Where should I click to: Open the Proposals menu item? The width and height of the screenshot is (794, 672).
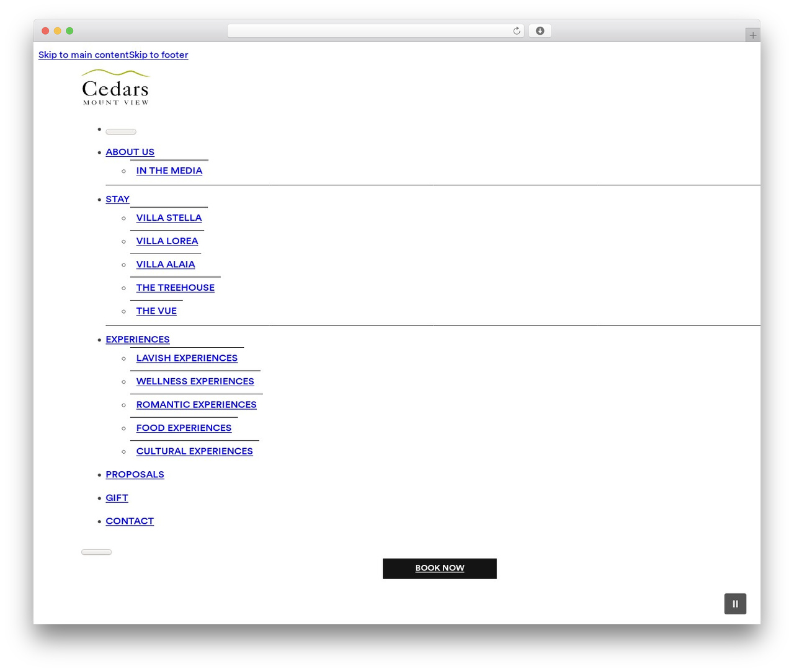point(135,474)
